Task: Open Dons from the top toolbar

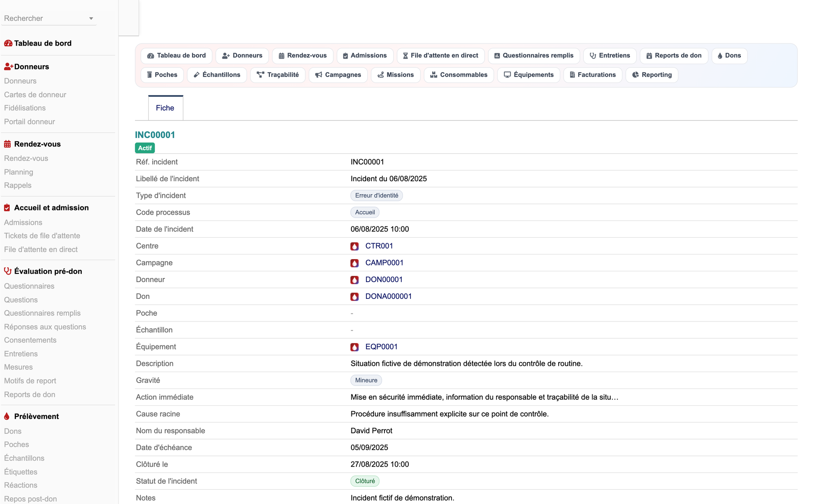Action: pyautogui.click(x=730, y=56)
